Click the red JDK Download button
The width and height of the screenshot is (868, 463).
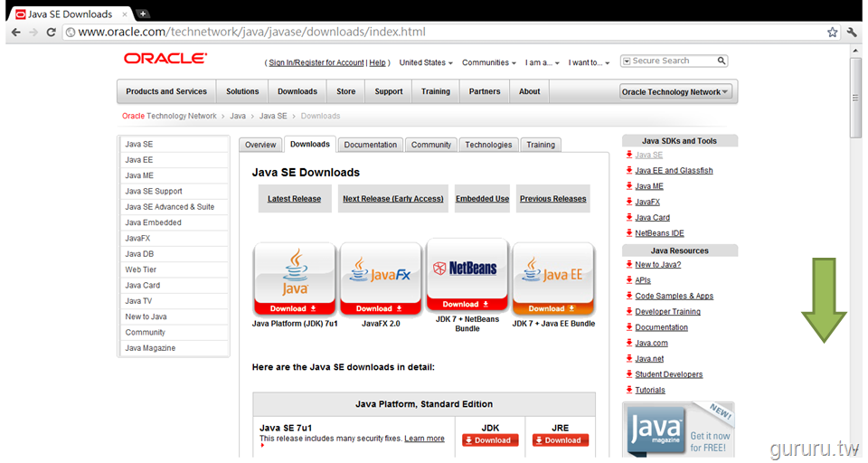(490, 440)
